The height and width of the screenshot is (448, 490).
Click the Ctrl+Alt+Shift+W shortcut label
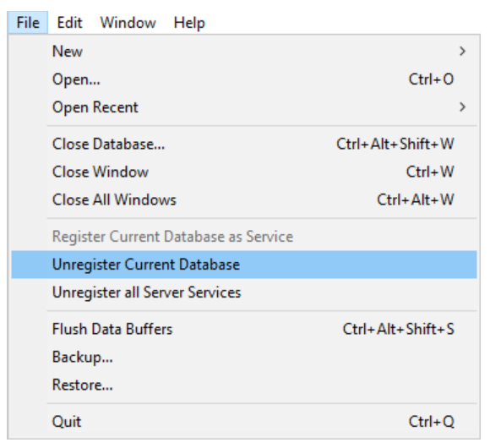[x=395, y=145]
